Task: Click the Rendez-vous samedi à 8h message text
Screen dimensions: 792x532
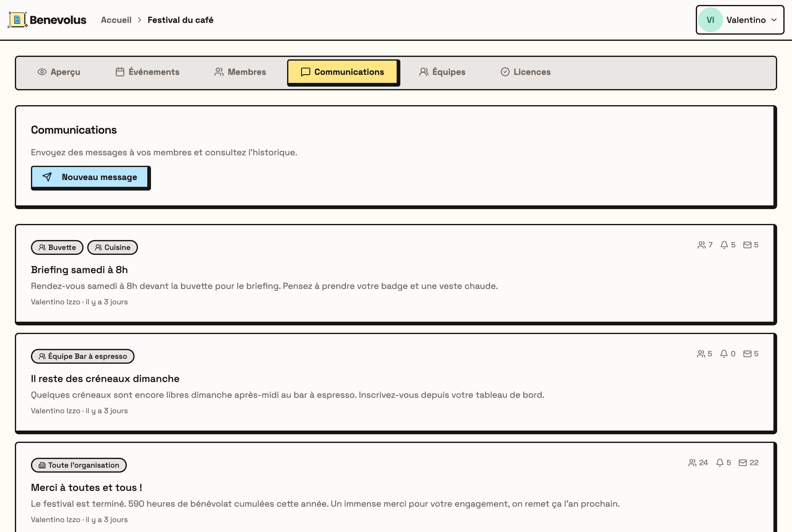Action: 264,286
